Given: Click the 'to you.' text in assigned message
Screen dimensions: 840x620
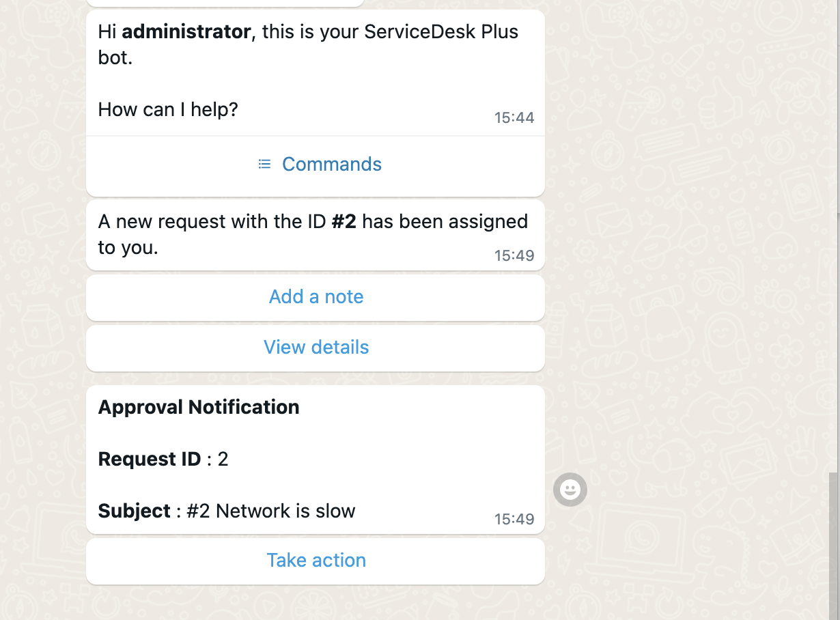Looking at the screenshot, I should tap(128, 247).
